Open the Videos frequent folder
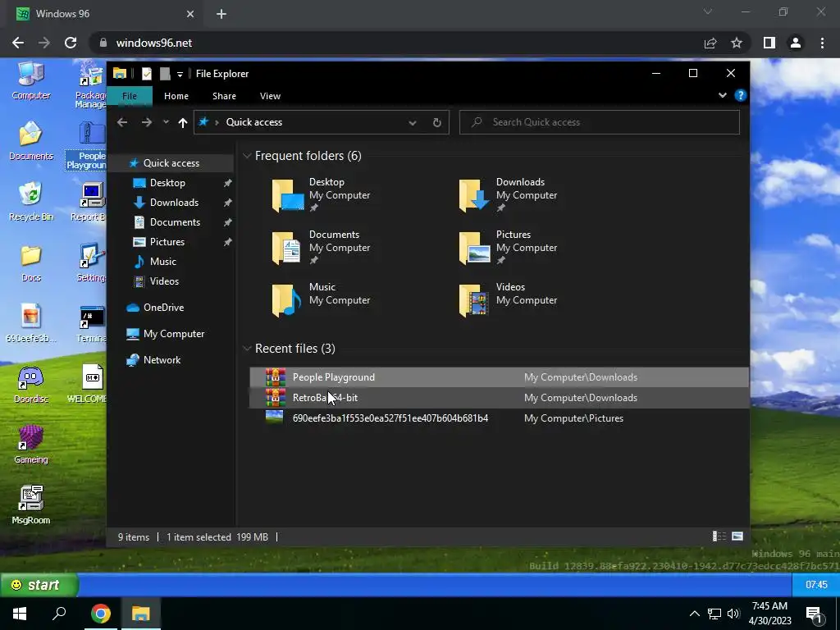Viewport: 840px width, 630px height. (508, 300)
